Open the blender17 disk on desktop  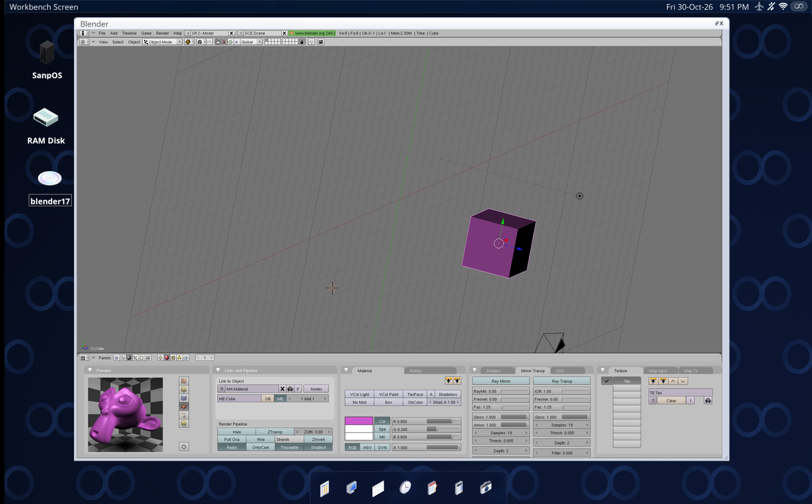(x=49, y=189)
